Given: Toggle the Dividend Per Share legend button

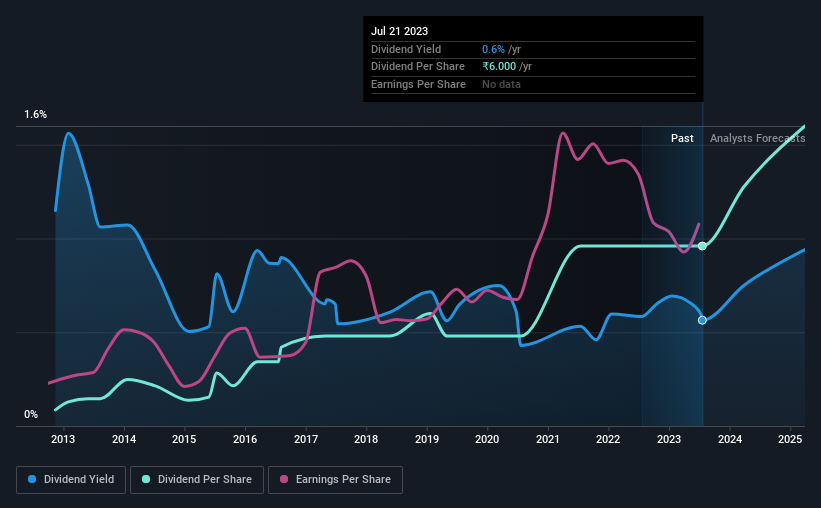Looking at the screenshot, I should coord(197,480).
